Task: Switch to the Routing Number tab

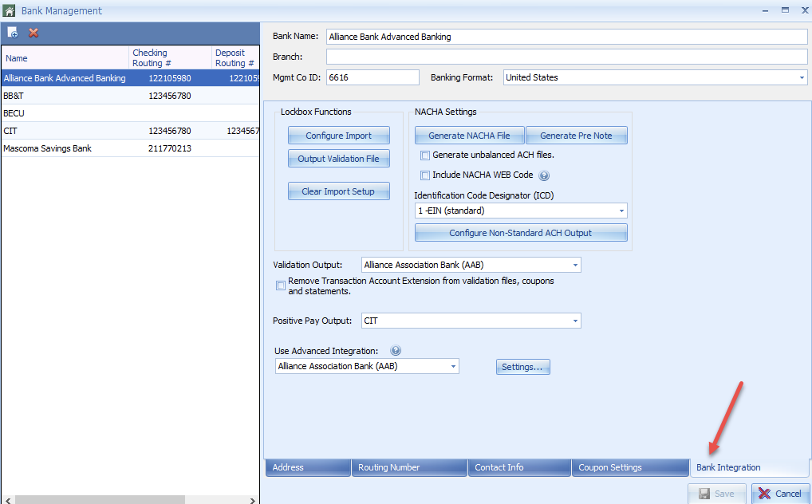Action: coord(409,467)
